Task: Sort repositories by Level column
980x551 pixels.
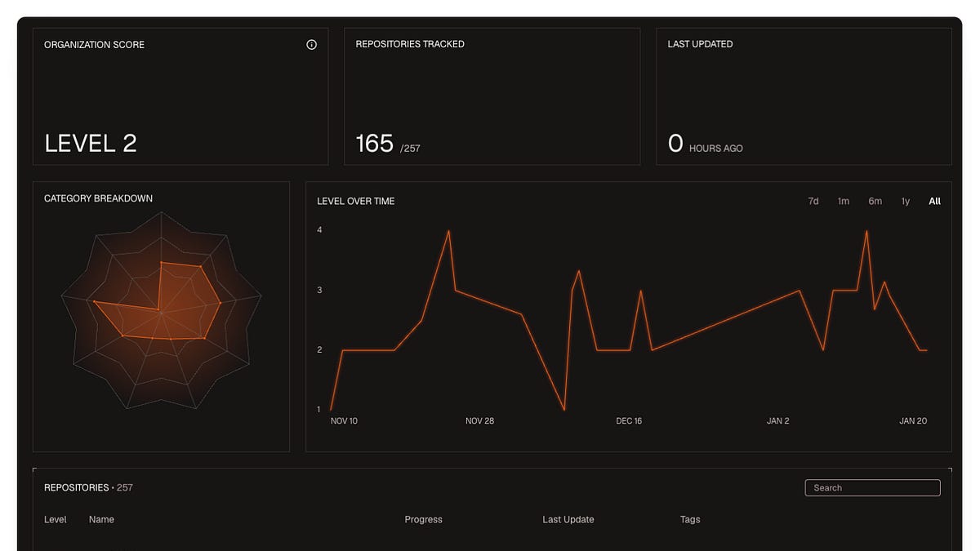Action: [x=56, y=519]
